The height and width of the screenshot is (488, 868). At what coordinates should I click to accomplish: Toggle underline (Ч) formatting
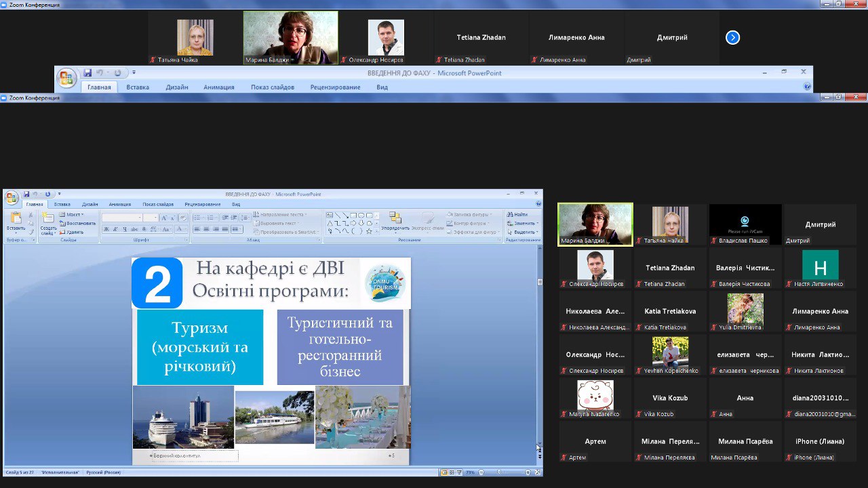pyautogui.click(x=125, y=230)
